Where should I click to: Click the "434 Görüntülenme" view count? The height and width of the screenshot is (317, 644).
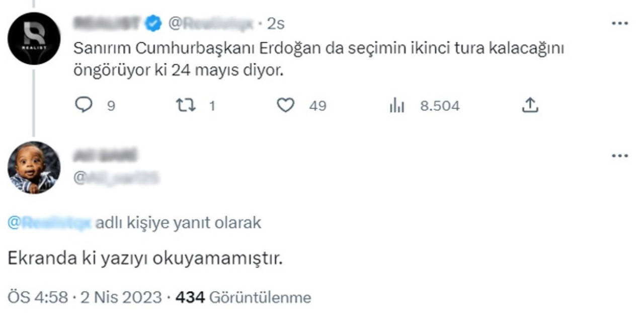(x=243, y=297)
